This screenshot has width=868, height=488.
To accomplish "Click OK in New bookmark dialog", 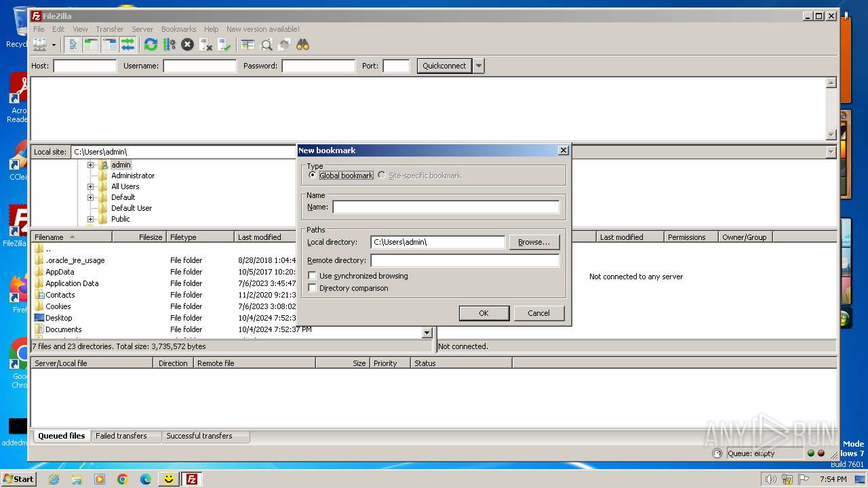I will tap(484, 313).
